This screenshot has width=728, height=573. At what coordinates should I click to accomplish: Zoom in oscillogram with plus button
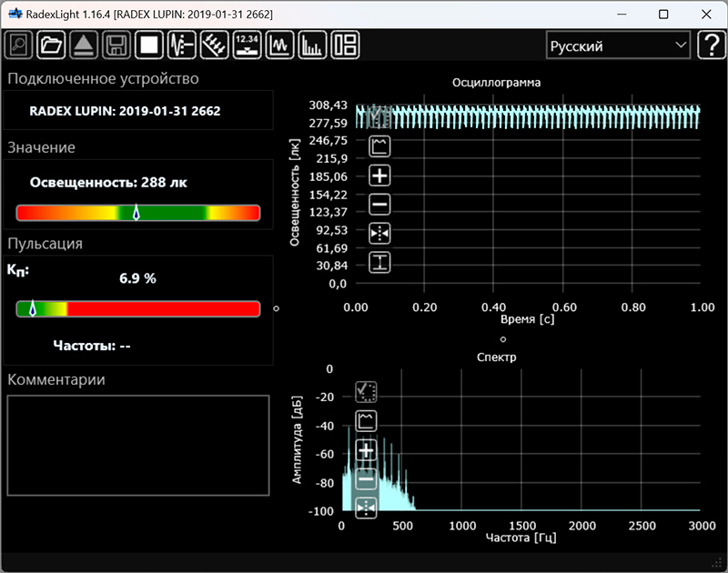pyautogui.click(x=380, y=176)
